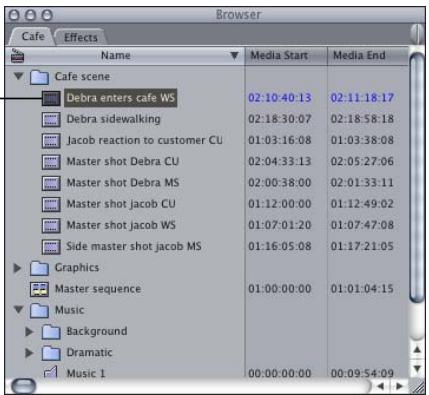429x395 pixels.
Task: Click Media Start value 02:04:33:13
Action: [280, 162]
